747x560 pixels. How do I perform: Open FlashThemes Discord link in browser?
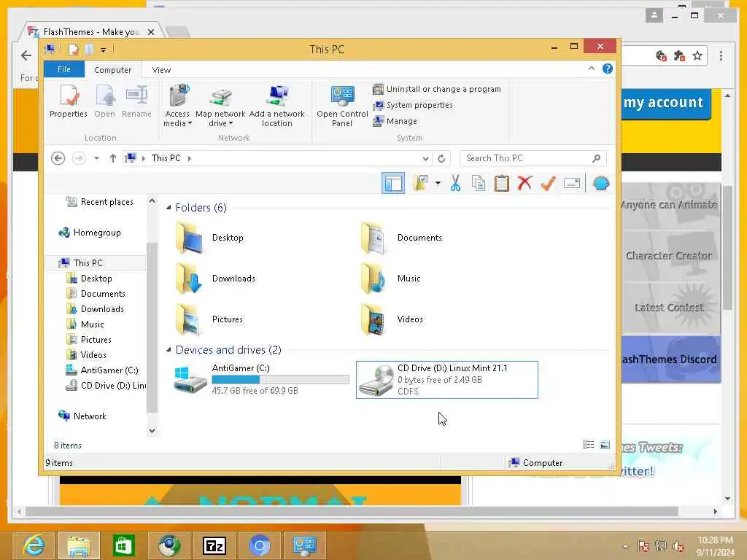(670, 359)
